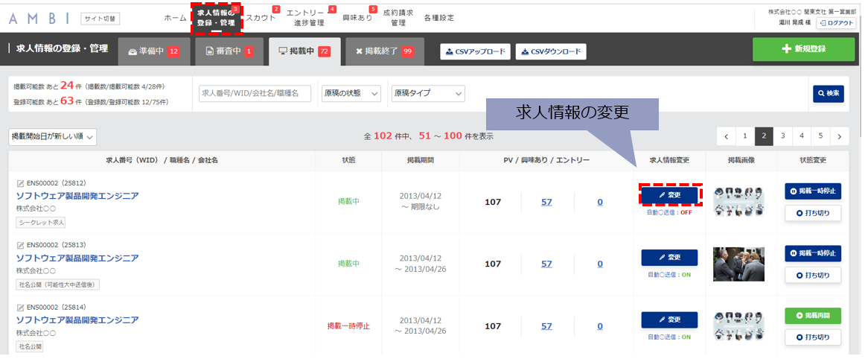Click the 新規登録 button
The image size is (868, 359).
pos(804,48)
